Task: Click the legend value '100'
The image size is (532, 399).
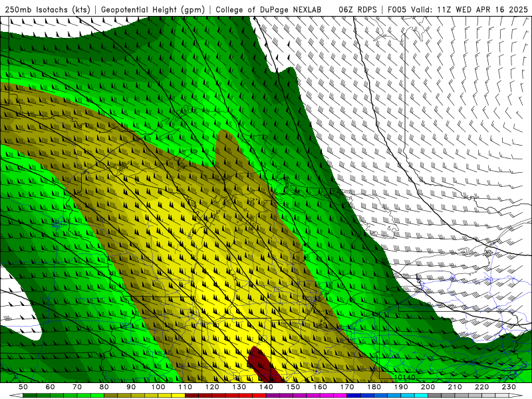Action: [158, 387]
